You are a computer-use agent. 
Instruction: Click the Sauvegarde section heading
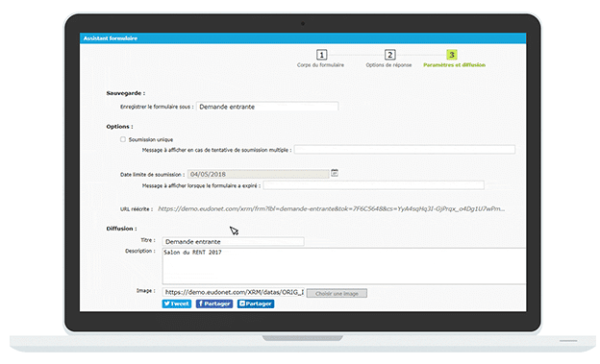(126, 93)
